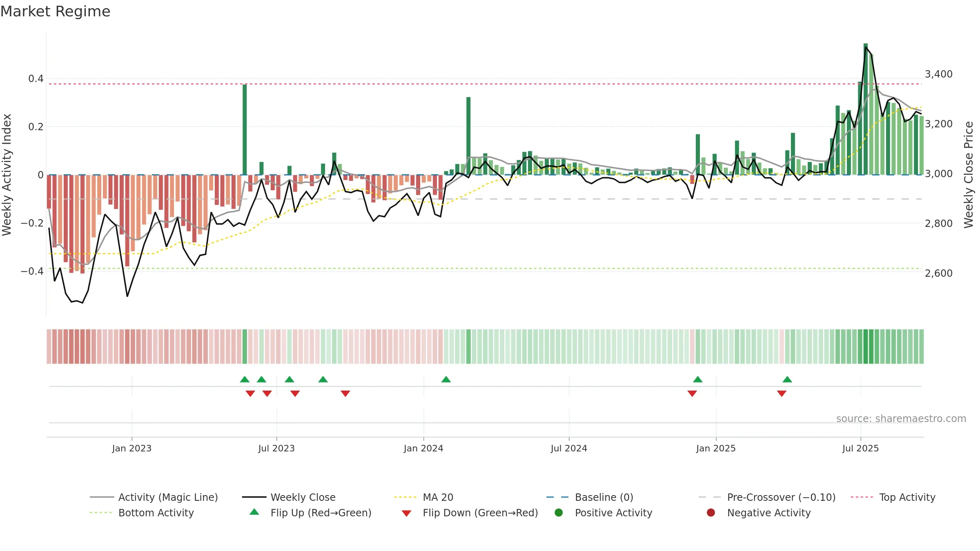Click the −0.2 activity axis label
The height and width of the screenshot is (551, 980).
coord(32,223)
